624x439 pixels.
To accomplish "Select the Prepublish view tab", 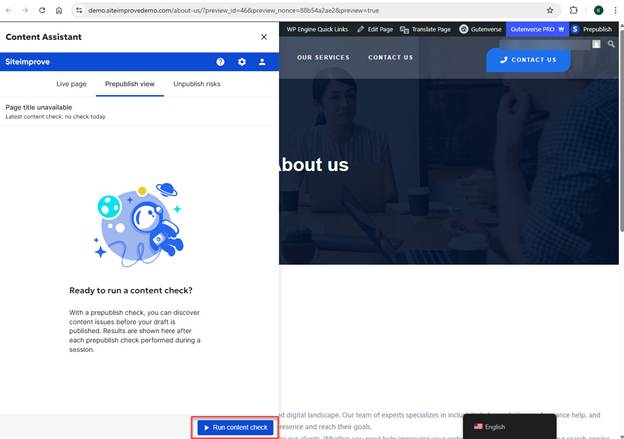I will click(130, 84).
